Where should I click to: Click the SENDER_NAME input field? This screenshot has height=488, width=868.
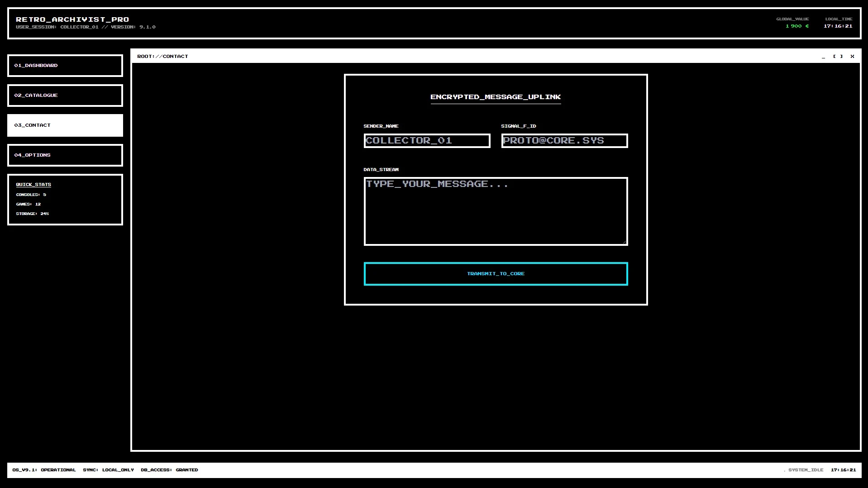(x=427, y=141)
